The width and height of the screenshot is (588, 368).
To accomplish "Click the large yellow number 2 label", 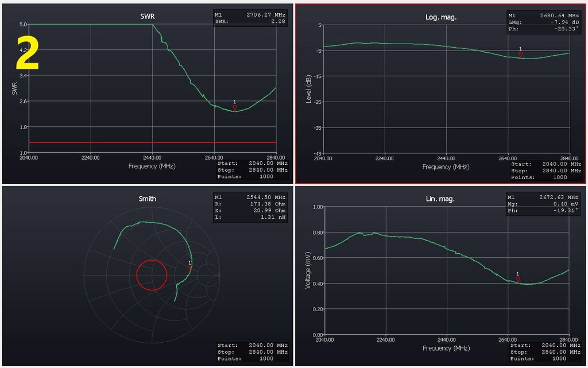I will [x=28, y=54].
